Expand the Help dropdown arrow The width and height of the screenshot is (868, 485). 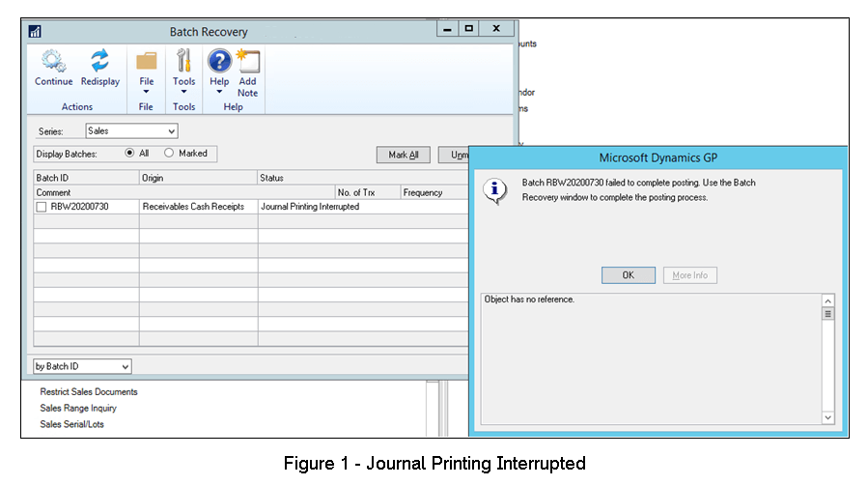[219, 92]
